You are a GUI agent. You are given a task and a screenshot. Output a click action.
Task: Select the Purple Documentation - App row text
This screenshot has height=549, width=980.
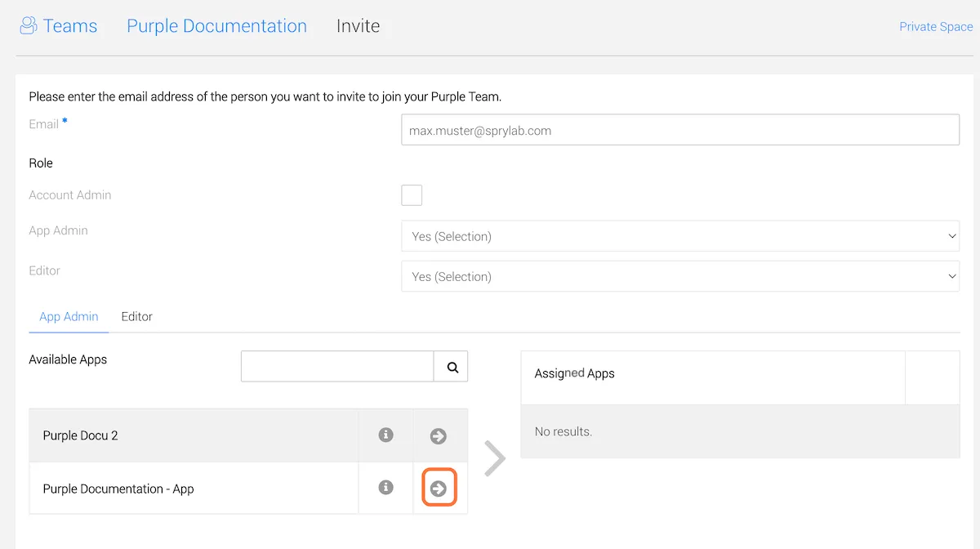(118, 489)
